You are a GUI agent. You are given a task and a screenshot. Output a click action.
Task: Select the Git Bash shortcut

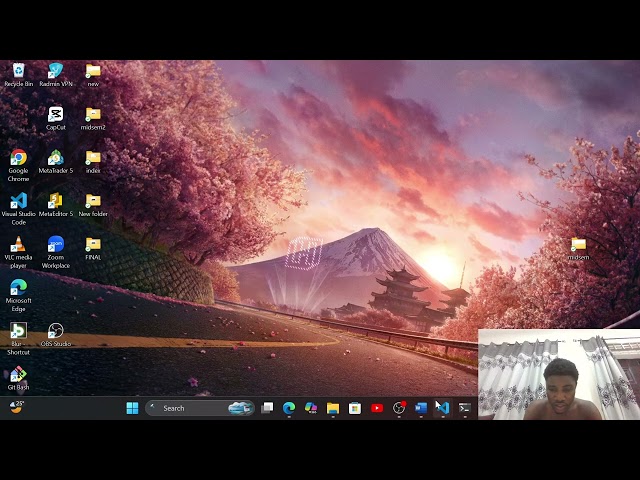[x=18, y=378]
